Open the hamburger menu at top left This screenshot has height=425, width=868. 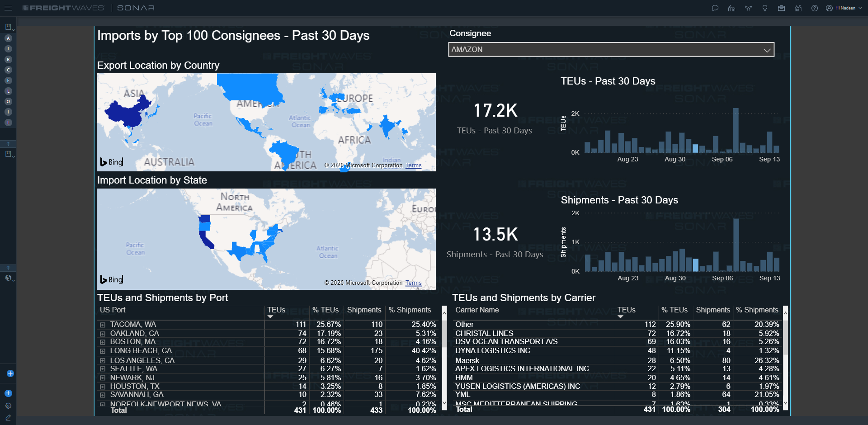tap(8, 8)
